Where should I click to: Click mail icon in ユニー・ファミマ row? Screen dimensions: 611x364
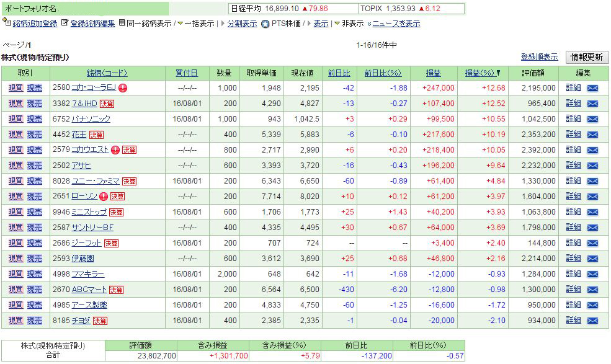[592, 181]
